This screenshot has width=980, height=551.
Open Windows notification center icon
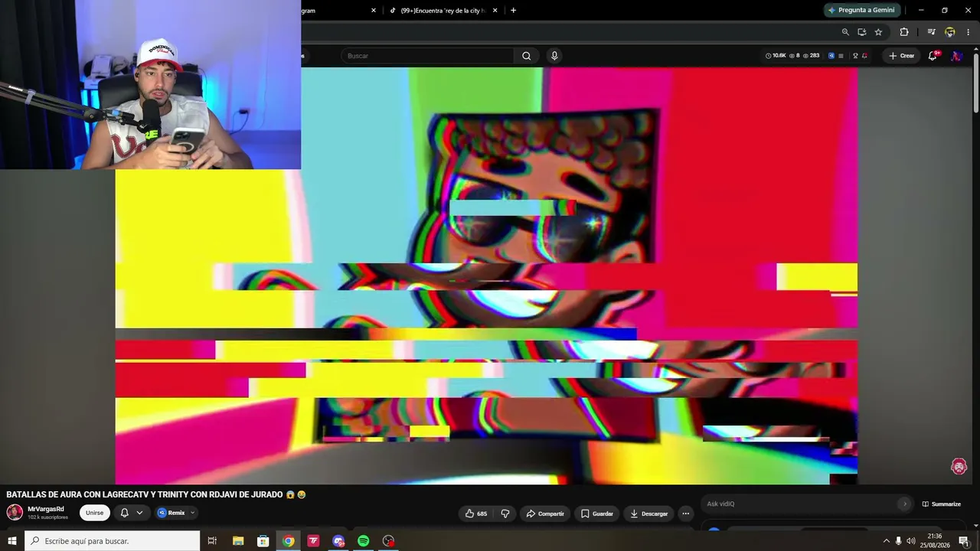[964, 541]
